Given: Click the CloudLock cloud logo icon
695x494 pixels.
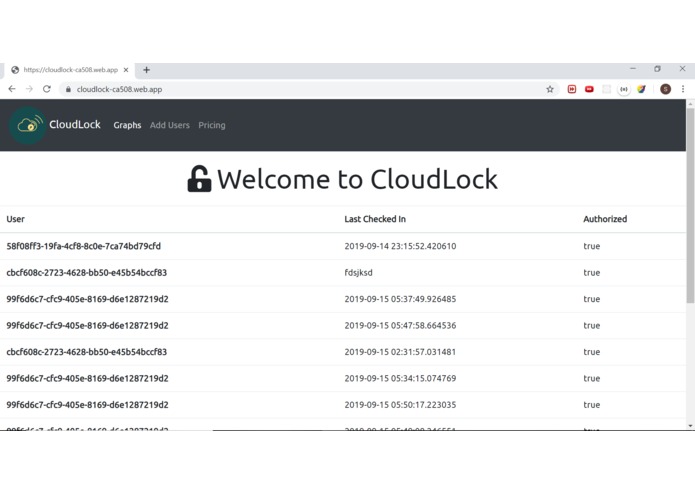Looking at the screenshot, I should pos(28,125).
